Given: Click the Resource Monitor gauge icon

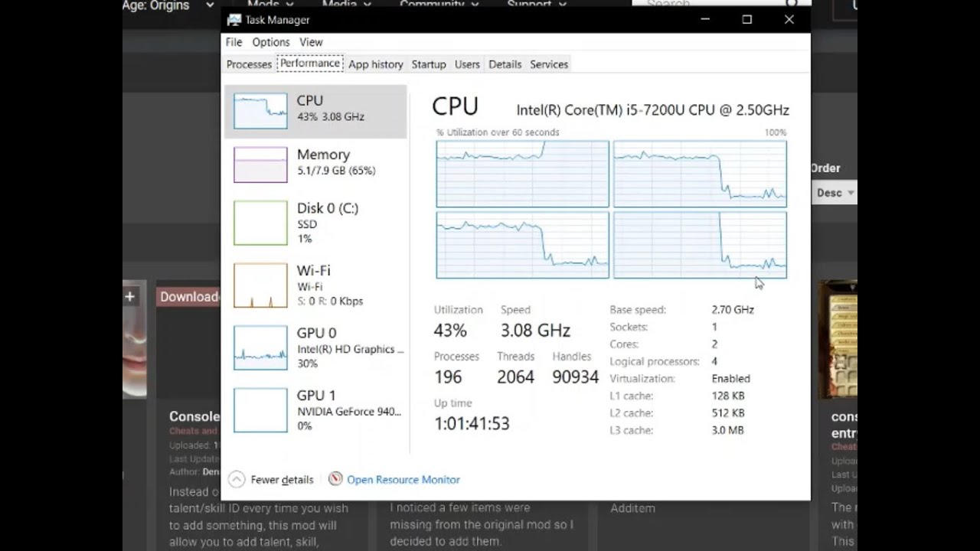Looking at the screenshot, I should [x=335, y=479].
